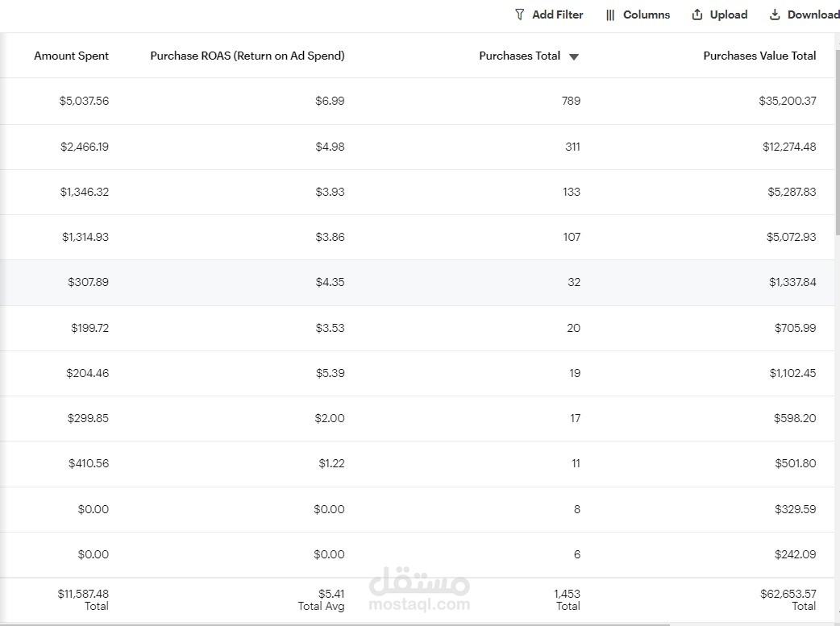The image size is (840, 626).
Task: Click the $12,274.48 purchases value cell
Action: 789,147
